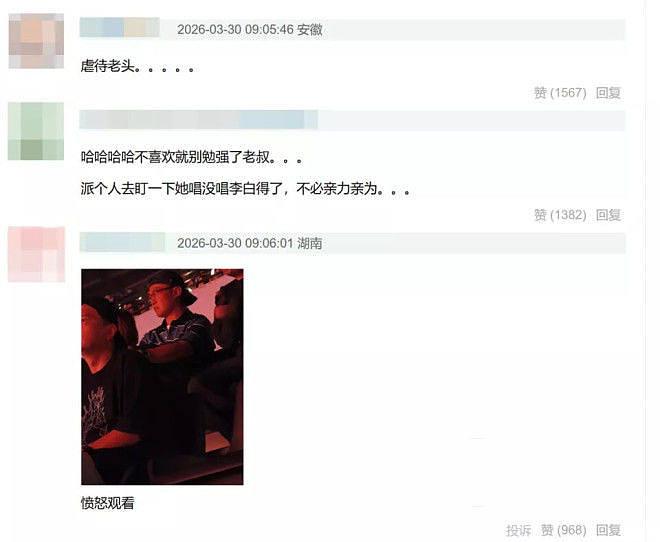This screenshot has width=660, height=542.
Task: Select the comment text '虐待老头'
Action: (x=107, y=66)
